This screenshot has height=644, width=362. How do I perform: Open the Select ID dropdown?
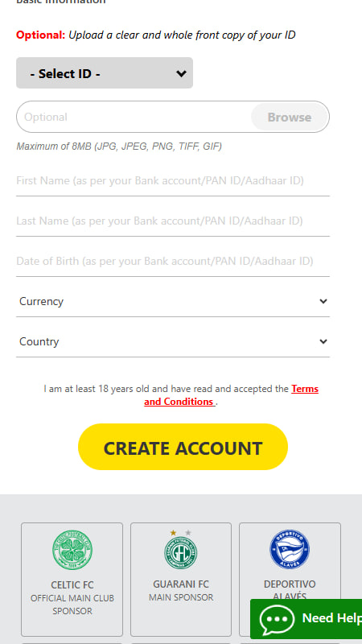(105, 73)
